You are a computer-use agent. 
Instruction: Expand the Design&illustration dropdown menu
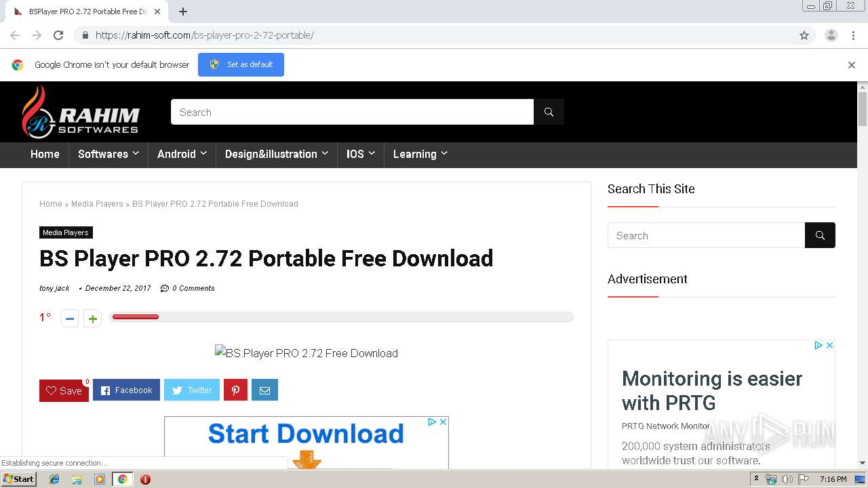coord(276,154)
